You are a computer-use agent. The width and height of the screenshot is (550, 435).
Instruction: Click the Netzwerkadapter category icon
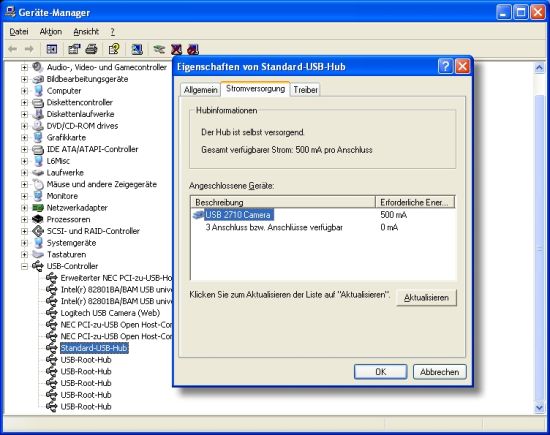pos(38,208)
